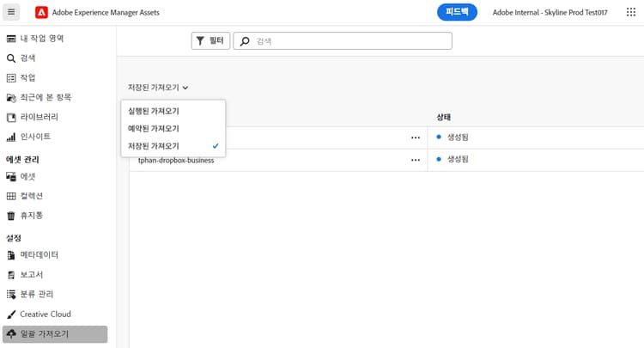
Task: Click the 상태 column header
Action: point(444,118)
